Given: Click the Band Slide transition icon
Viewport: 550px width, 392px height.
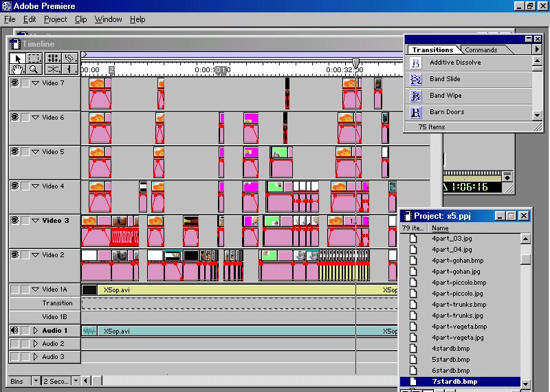Looking at the screenshot, I should coord(416,79).
